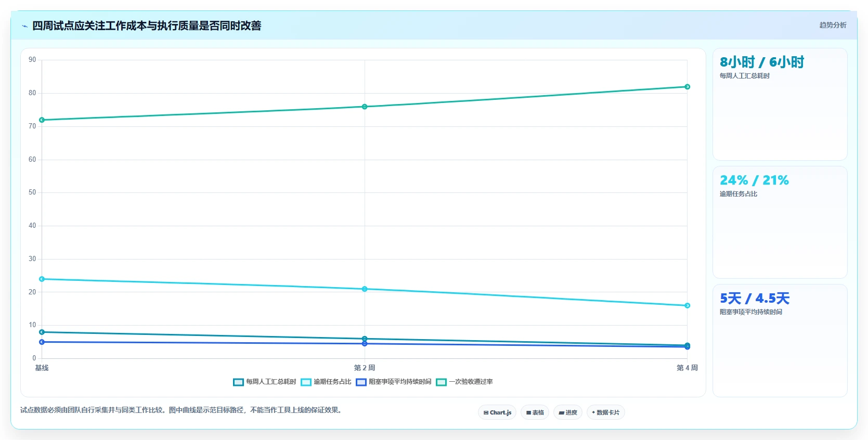Click the 24% / 21% card value

click(754, 180)
